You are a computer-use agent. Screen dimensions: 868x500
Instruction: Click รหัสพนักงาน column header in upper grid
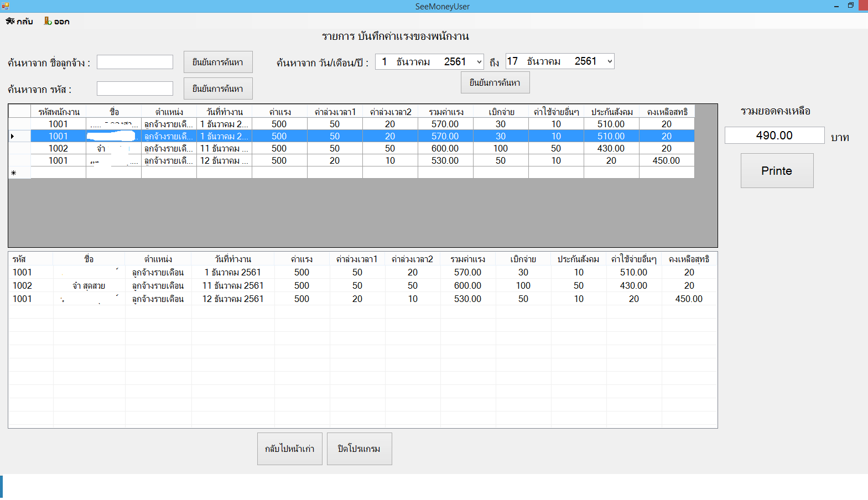[x=59, y=112]
